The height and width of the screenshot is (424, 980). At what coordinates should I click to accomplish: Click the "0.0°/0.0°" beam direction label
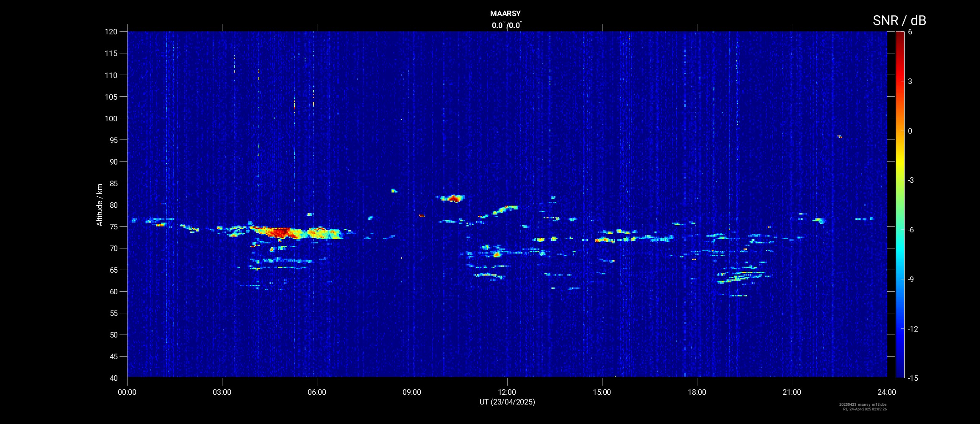point(507,25)
